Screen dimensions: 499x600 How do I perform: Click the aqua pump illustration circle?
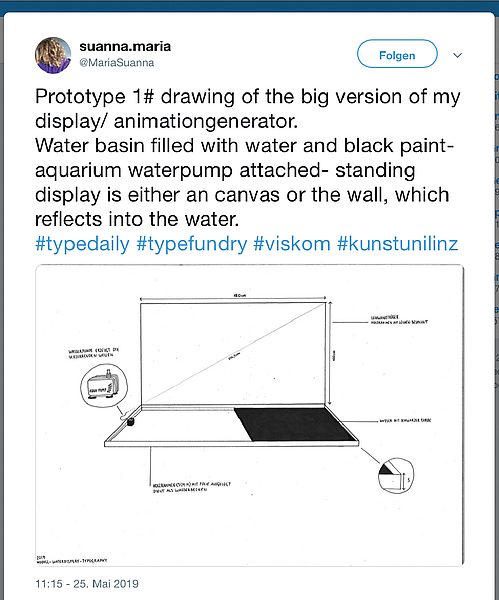coord(104,385)
